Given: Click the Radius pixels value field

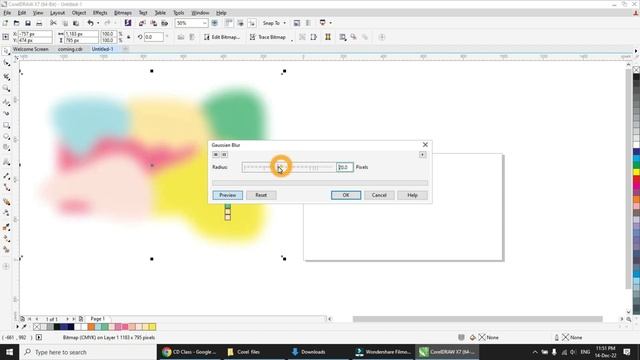Looking at the screenshot, I should coord(344,167).
